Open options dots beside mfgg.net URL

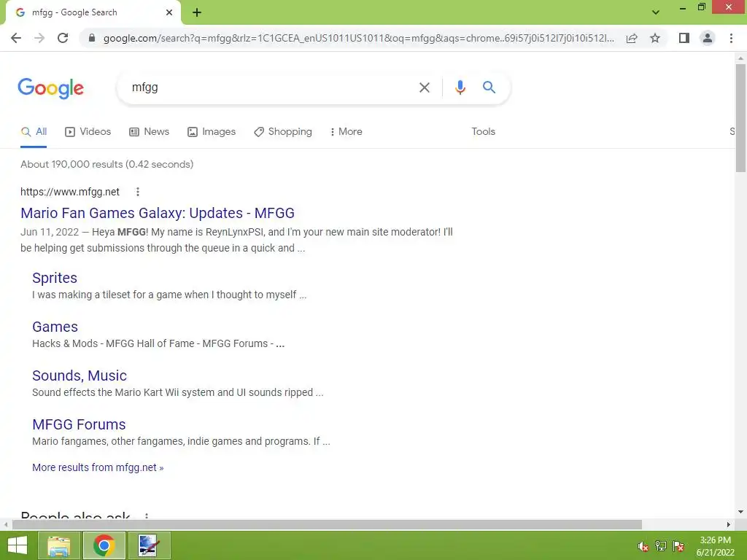[138, 192]
